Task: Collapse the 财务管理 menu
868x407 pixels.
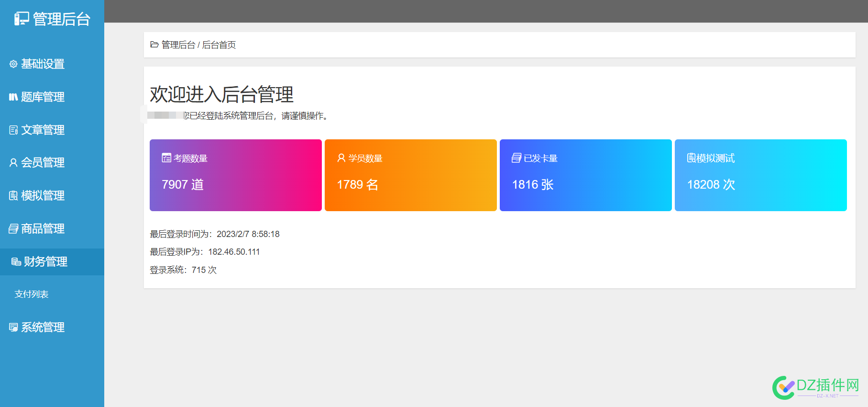Action: coord(52,261)
